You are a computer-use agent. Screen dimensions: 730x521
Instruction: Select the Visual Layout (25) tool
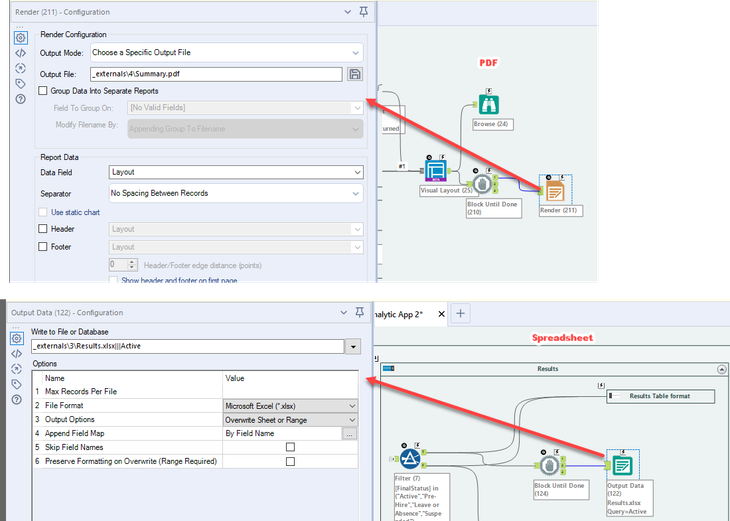[436, 171]
